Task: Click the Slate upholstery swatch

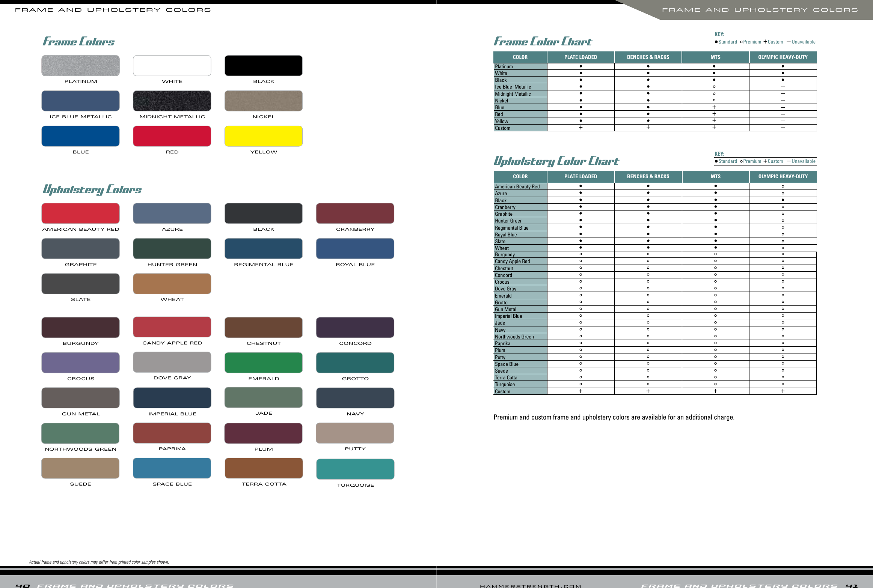Action: 80,284
